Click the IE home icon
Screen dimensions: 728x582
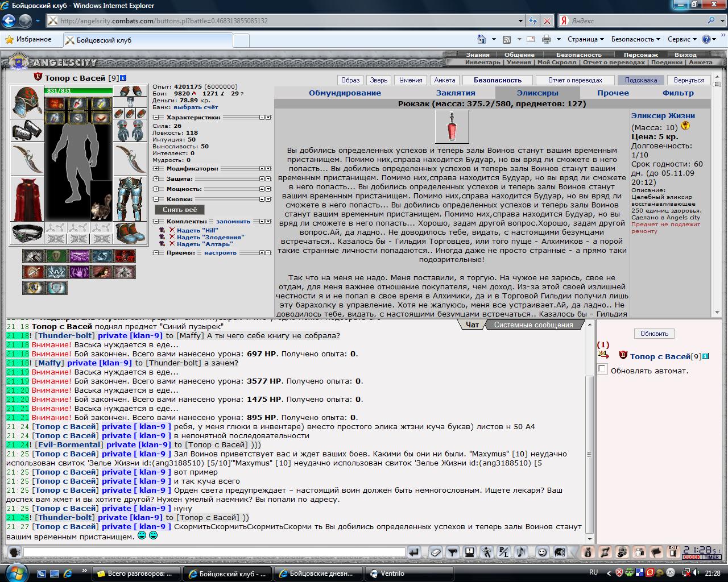pos(482,39)
